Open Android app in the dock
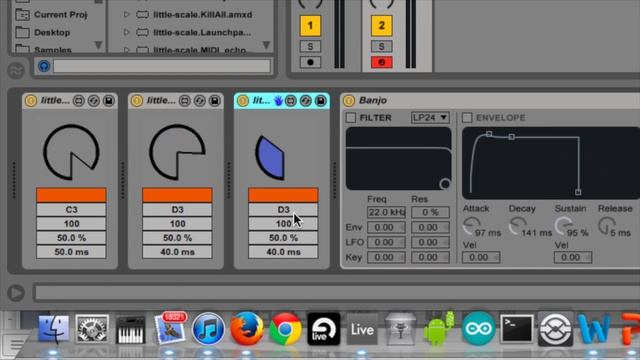The height and width of the screenshot is (360, 640). [439, 329]
